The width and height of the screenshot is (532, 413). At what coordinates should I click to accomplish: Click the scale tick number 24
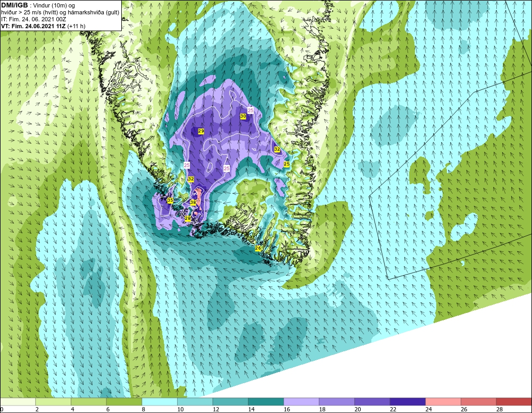click(x=428, y=410)
